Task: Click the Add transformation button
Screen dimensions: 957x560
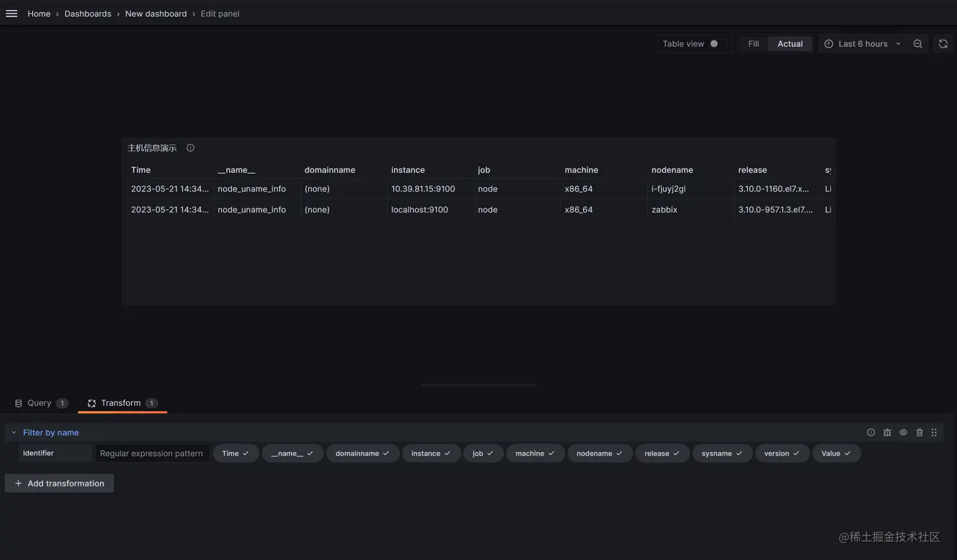Action: [x=59, y=483]
